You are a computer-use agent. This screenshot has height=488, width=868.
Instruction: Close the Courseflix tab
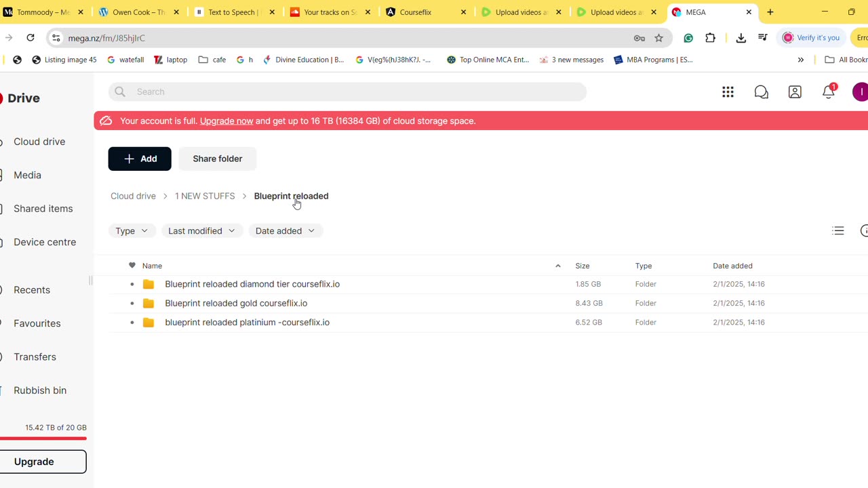click(464, 12)
